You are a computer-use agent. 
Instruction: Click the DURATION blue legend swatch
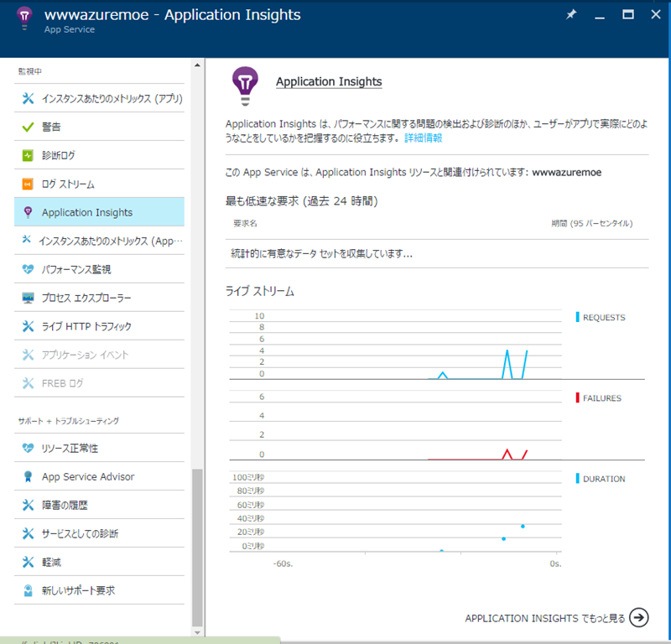point(578,479)
